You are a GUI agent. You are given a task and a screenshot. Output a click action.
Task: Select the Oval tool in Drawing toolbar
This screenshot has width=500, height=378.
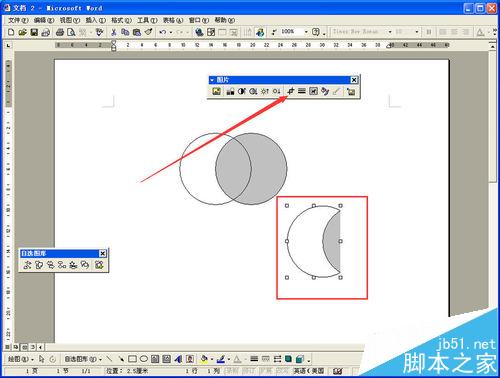point(144,359)
